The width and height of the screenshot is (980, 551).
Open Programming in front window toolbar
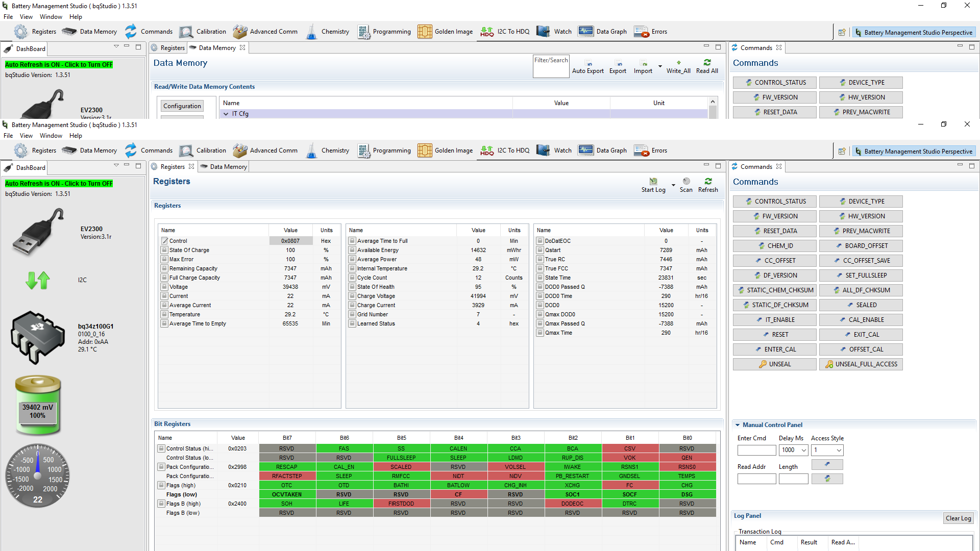click(384, 151)
